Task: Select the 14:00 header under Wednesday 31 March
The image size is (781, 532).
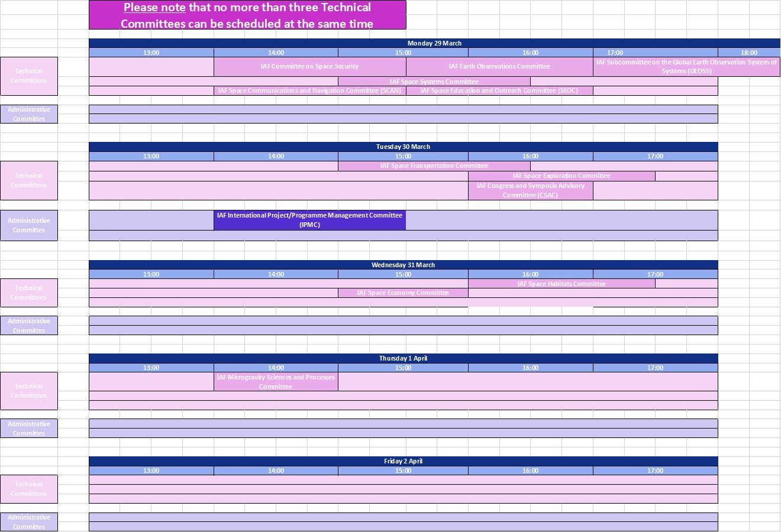Action: (x=276, y=274)
